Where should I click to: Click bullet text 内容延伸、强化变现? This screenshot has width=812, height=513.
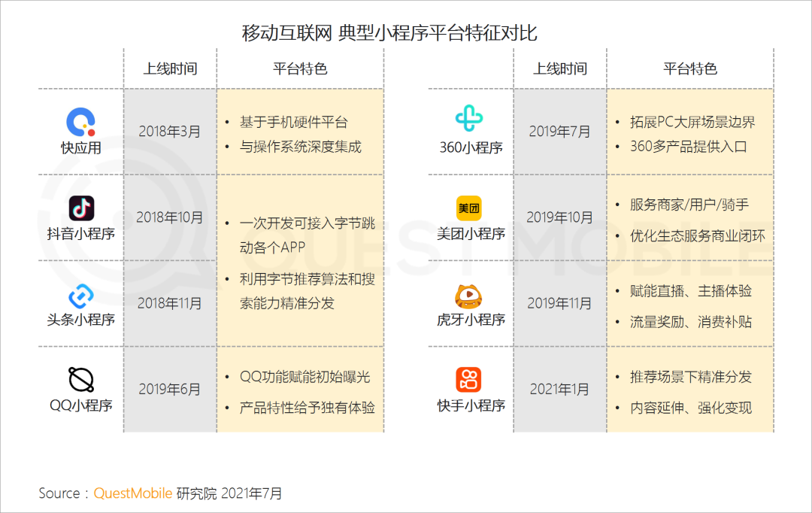click(x=691, y=408)
